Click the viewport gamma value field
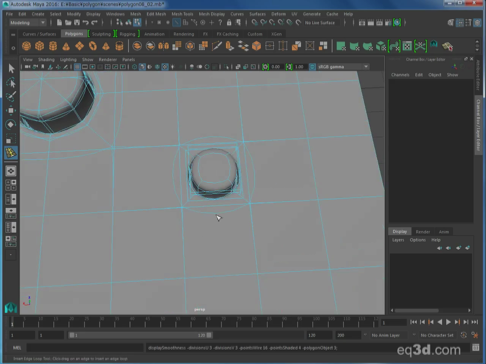This screenshot has height=364, width=486. click(300, 67)
